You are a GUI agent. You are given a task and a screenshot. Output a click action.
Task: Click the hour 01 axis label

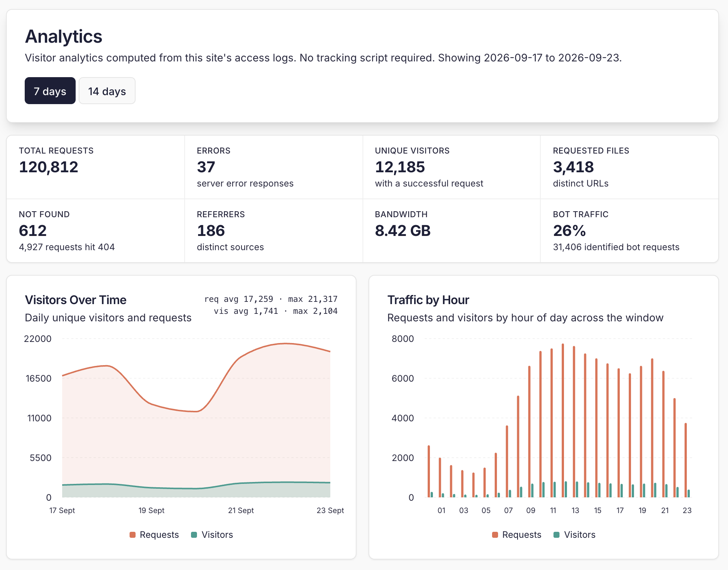pos(442,510)
